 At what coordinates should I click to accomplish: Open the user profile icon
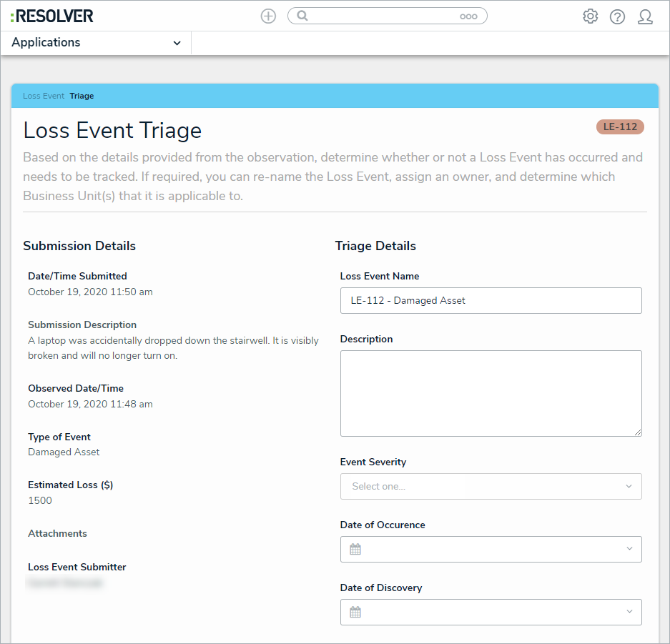[x=645, y=16]
